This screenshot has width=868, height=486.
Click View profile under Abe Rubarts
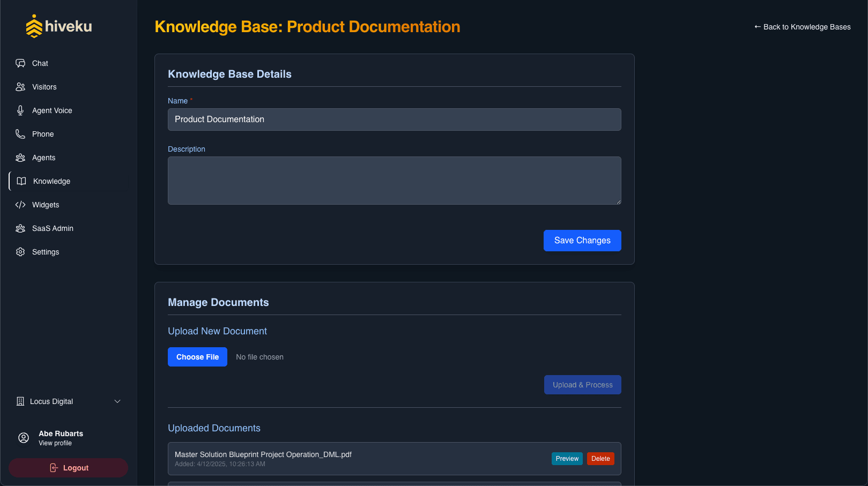click(55, 443)
